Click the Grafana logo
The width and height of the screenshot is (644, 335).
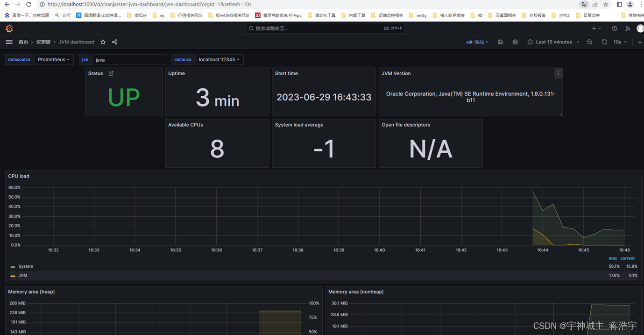pyautogui.click(x=9, y=28)
